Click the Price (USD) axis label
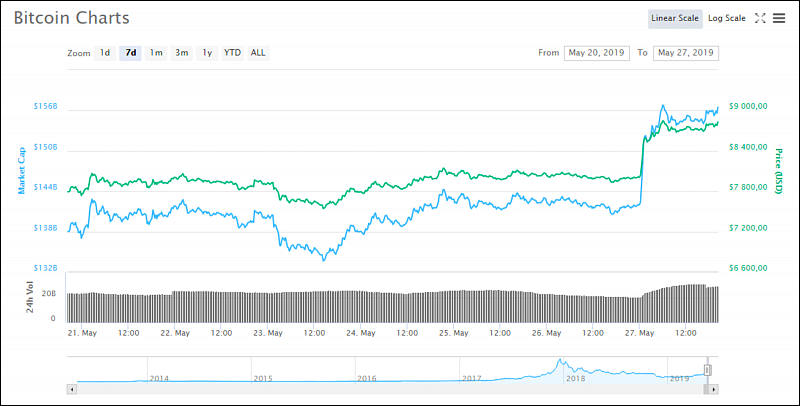 [x=777, y=170]
